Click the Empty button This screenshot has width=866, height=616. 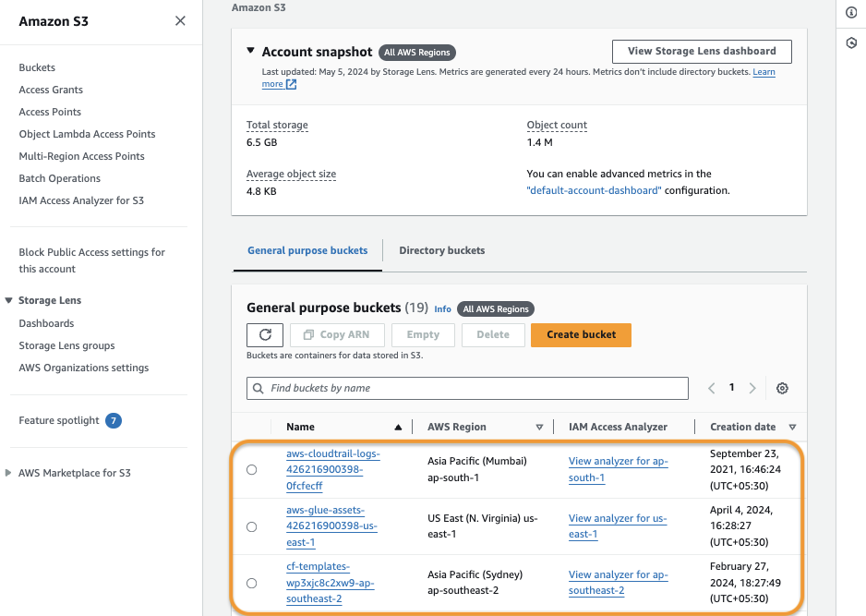pos(423,335)
